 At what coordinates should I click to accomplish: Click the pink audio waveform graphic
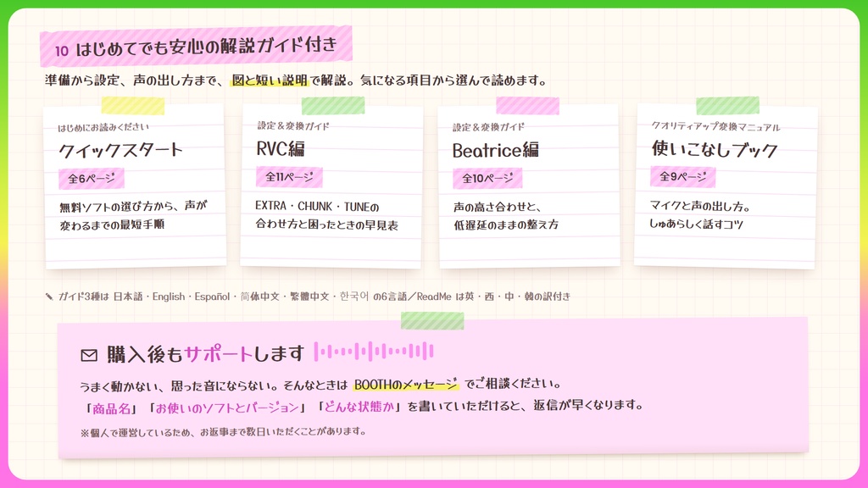374,352
